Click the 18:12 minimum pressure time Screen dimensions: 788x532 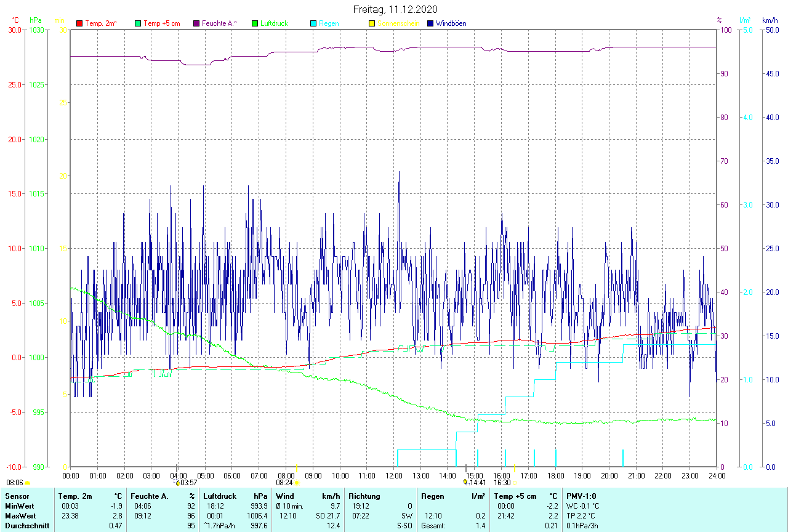(215, 506)
